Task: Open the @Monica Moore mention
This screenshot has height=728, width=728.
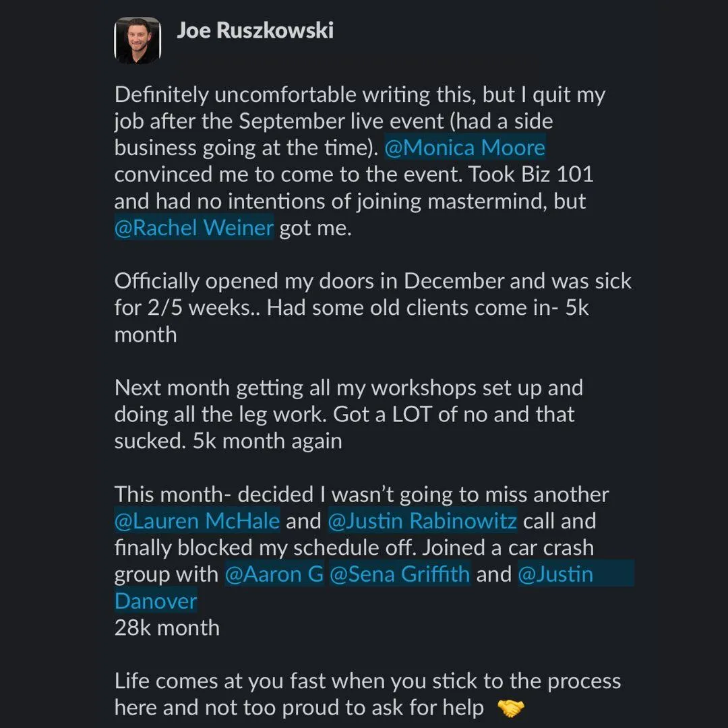Action: click(464, 148)
